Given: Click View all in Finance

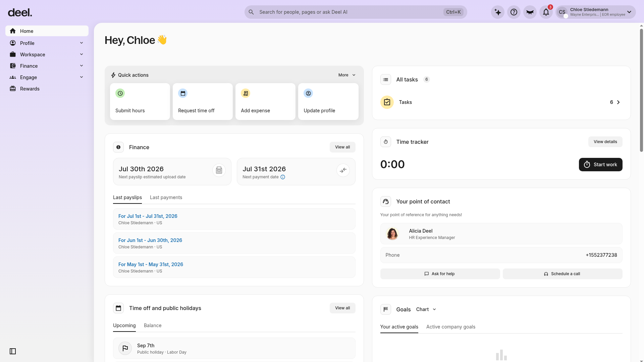Looking at the screenshot, I should (x=342, y=147).
